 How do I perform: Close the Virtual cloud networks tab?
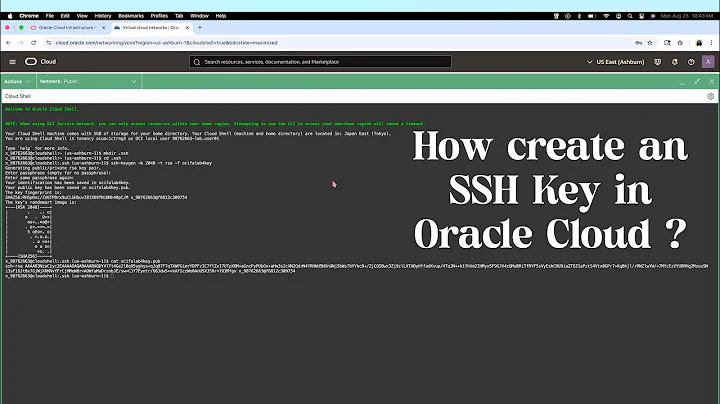[187, 28]
